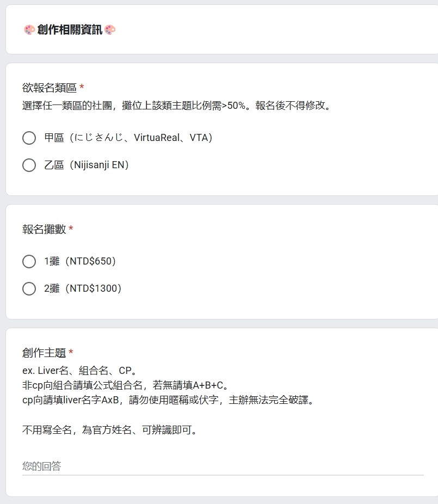Screen dimensions: 438x504
Task: Click the right palette emoji after 創作相關資訊
Action: click(x=110, y=30)
